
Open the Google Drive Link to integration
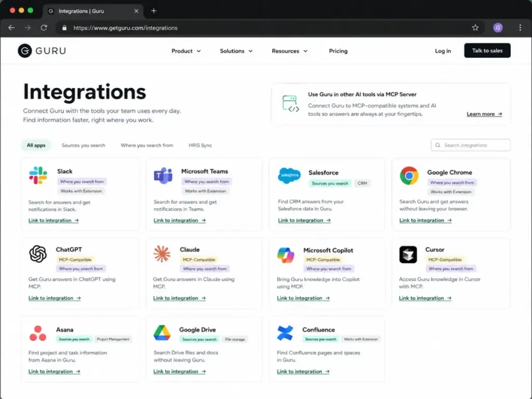[179, 371]
